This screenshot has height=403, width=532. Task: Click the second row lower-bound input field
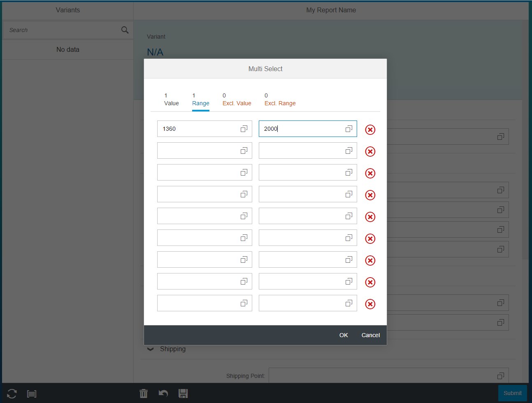tap(197, 151)
